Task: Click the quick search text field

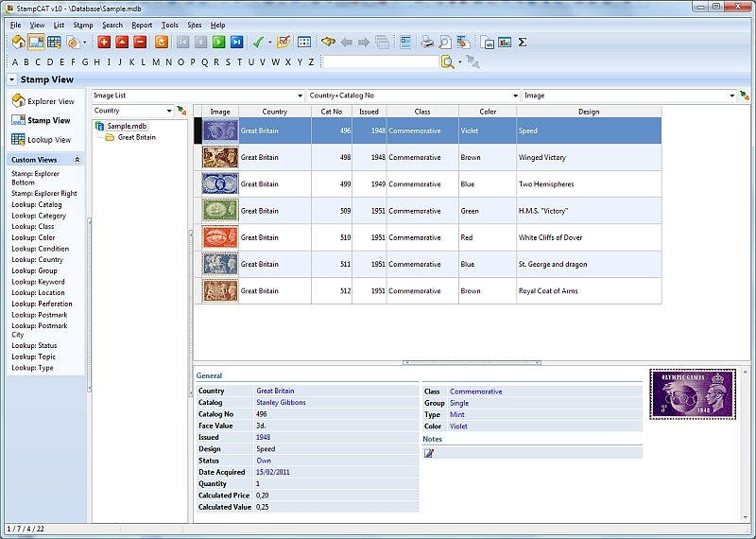Action: coord(381,62)
